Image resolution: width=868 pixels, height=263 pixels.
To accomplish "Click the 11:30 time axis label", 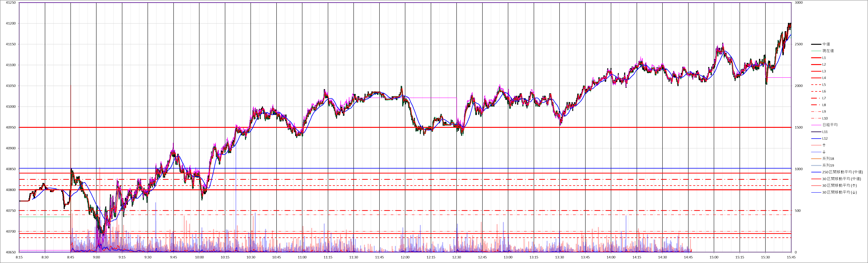I will (x=353, y=257).
